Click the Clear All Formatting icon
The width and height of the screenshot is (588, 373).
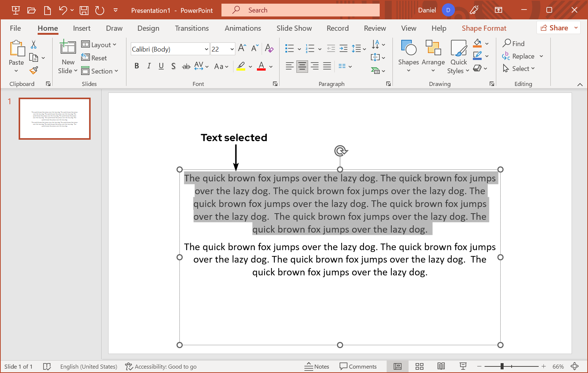(x=269, y=48)
